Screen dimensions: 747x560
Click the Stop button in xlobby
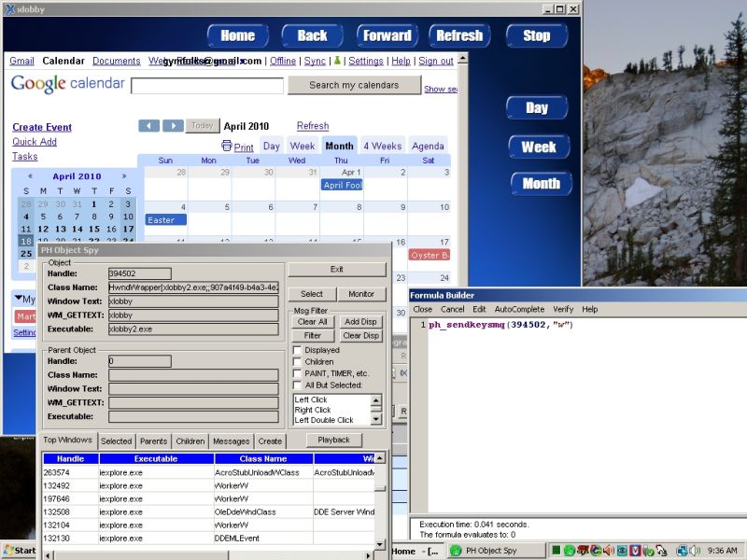pos(537,35)
